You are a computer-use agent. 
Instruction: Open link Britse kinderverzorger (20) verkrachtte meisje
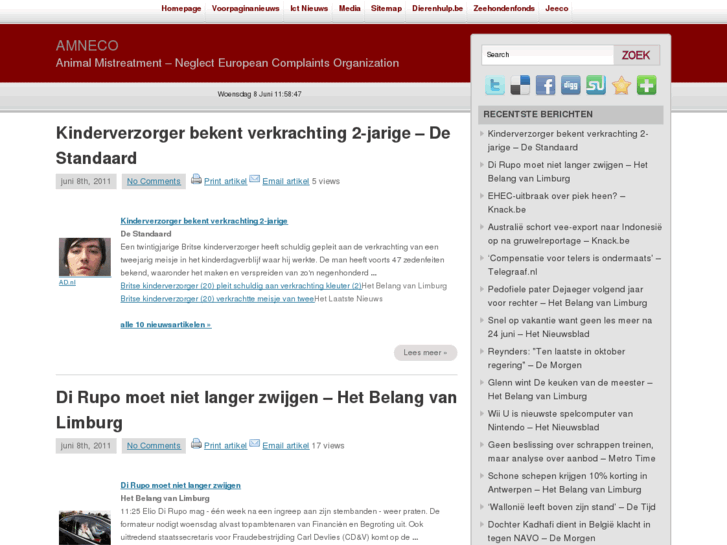tap(217, 299)
